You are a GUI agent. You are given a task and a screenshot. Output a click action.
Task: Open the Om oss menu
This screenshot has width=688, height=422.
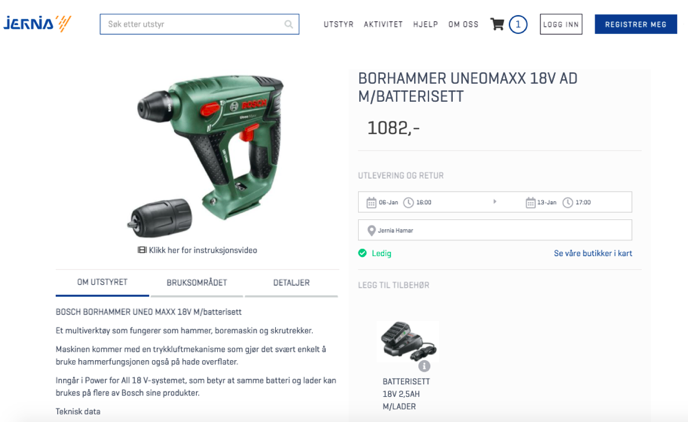coord(463,25)
